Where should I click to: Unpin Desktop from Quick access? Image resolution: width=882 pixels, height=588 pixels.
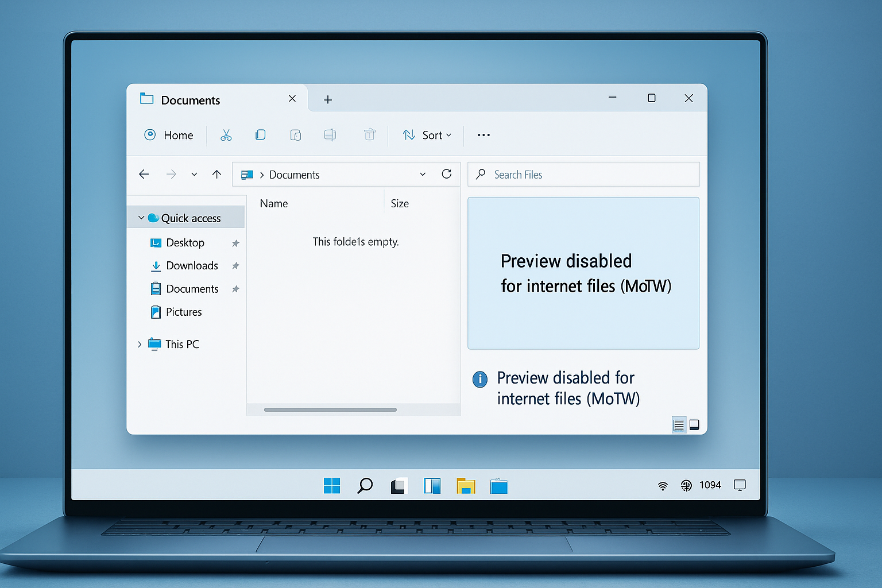coord(235,243)
